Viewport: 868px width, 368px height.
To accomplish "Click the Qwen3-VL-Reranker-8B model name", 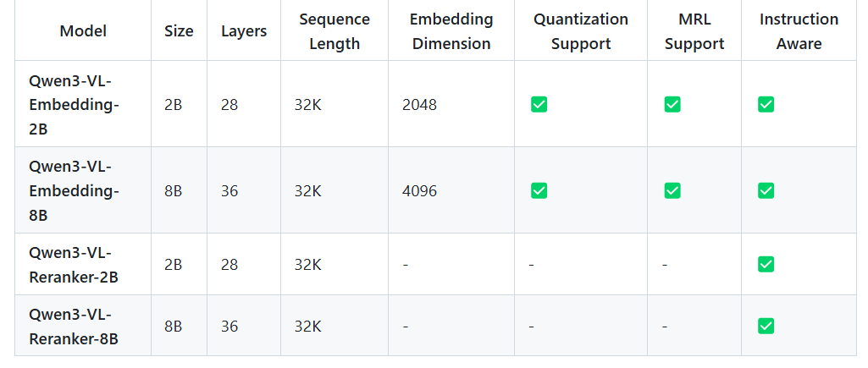I will (x=73, y=326).
